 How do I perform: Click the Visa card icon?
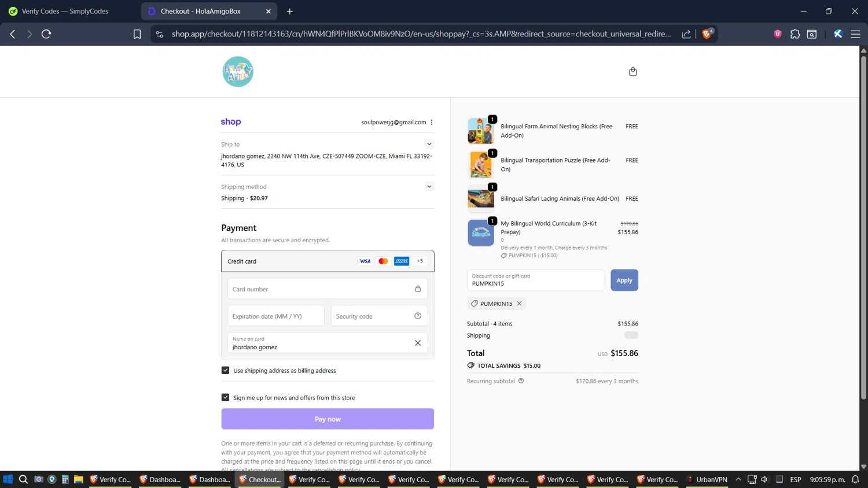coord(365,261)
